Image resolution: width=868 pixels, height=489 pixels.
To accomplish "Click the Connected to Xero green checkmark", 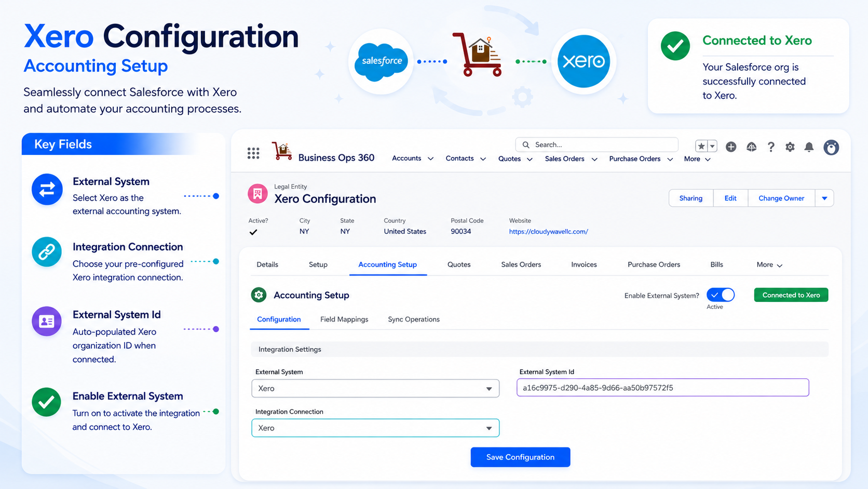I will tap(675, 46).
